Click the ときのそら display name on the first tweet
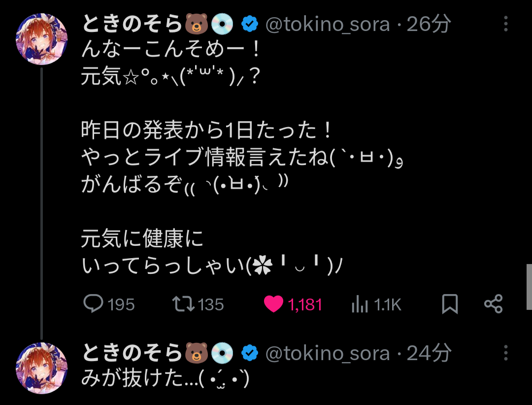Viewport: 532px width, 405px height. click(132, 24)
